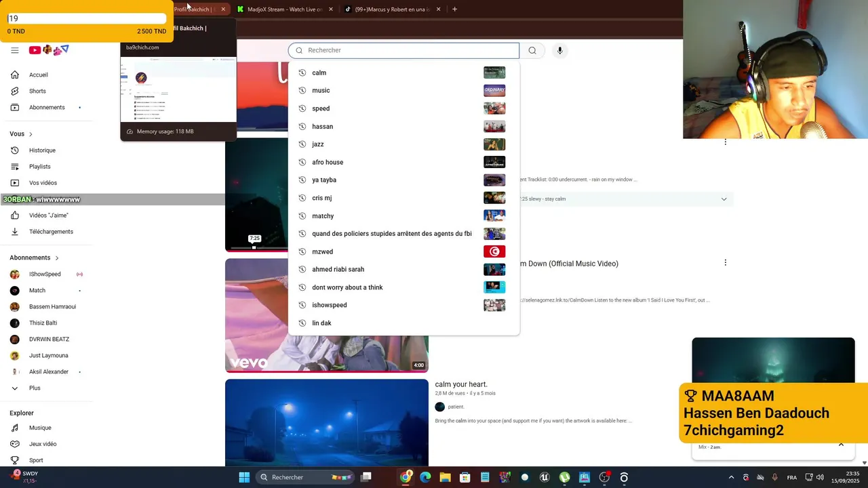868x488 pixels.
Task: Start YouTube search with magnifier button
Action: (x=532, y=50)
